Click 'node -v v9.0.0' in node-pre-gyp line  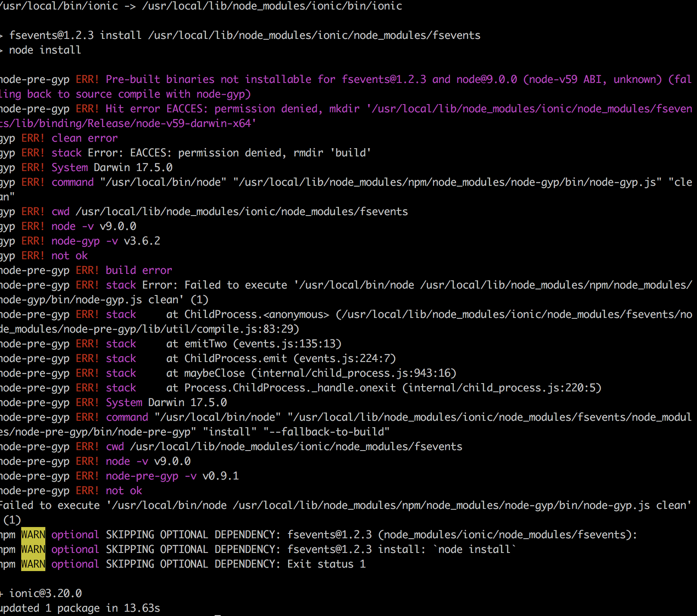[148, 461]
